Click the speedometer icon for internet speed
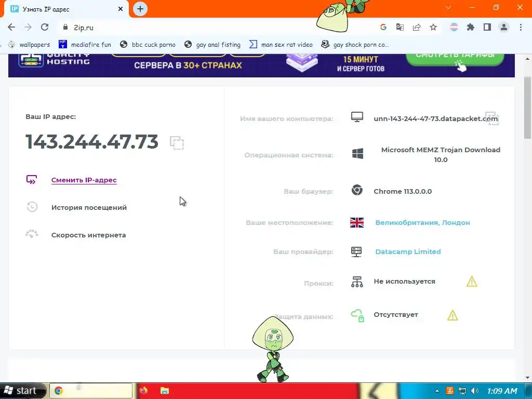Screen dimensions: 532x399 [x=32, y=234]
